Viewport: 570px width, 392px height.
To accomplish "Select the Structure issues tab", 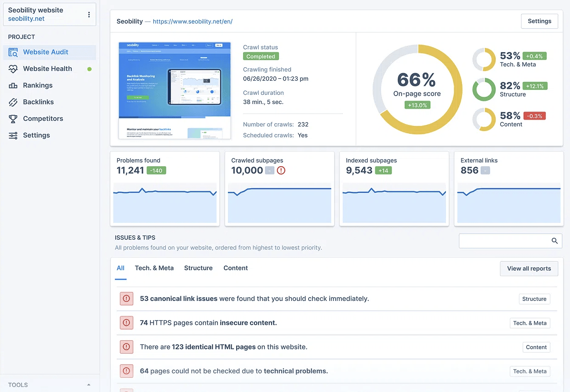I will [x=198, y=268].
